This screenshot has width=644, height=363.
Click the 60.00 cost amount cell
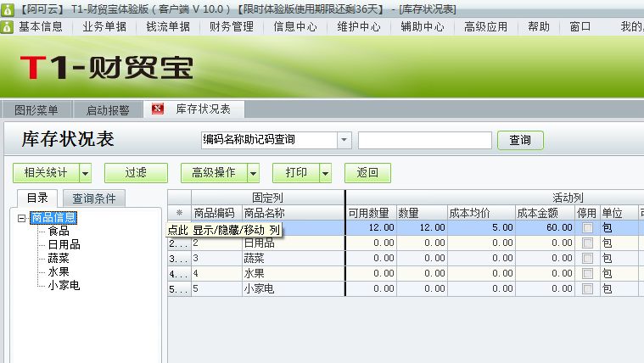(x=545, y=227)
